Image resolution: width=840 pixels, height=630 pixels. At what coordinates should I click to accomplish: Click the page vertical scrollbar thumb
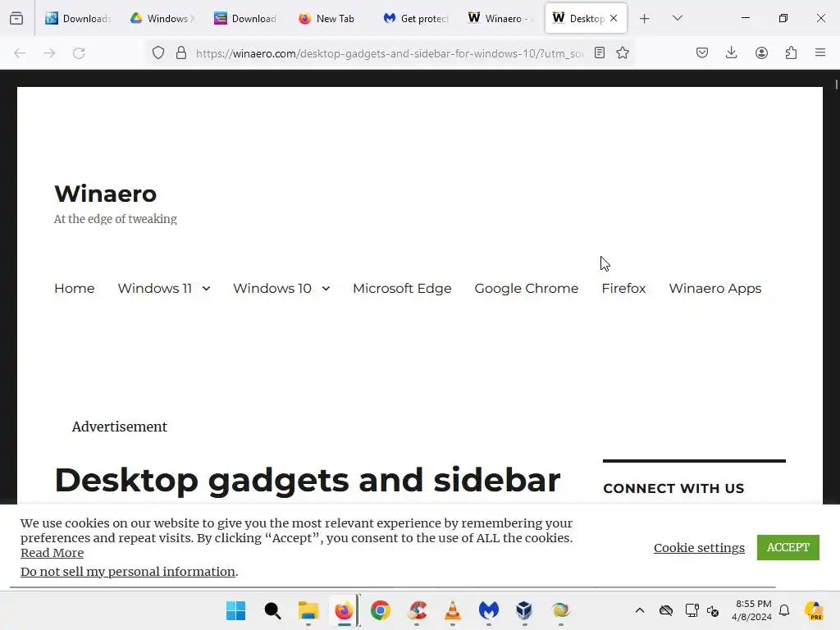(x=836, y=84)
